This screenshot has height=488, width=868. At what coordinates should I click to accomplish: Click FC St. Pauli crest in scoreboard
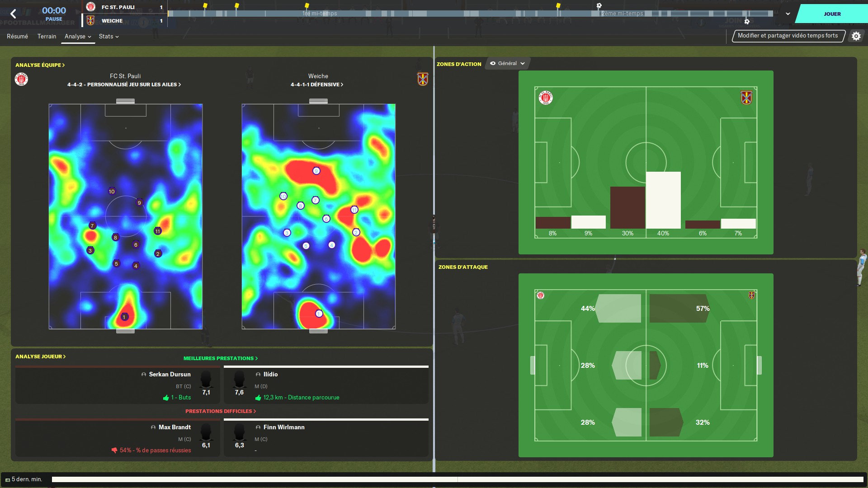pos(90,7)
